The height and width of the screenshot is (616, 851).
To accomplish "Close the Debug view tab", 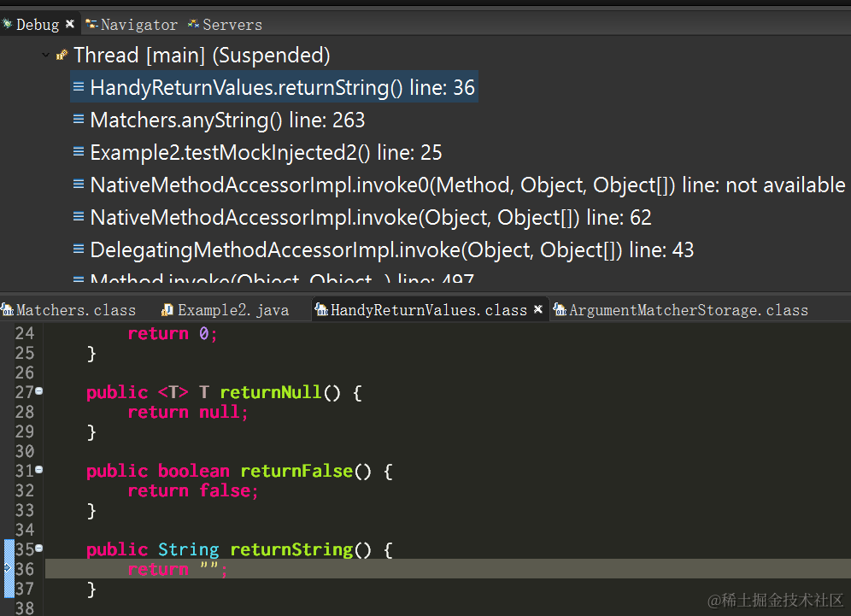I will pyautogui.click(x=70, y=24).
